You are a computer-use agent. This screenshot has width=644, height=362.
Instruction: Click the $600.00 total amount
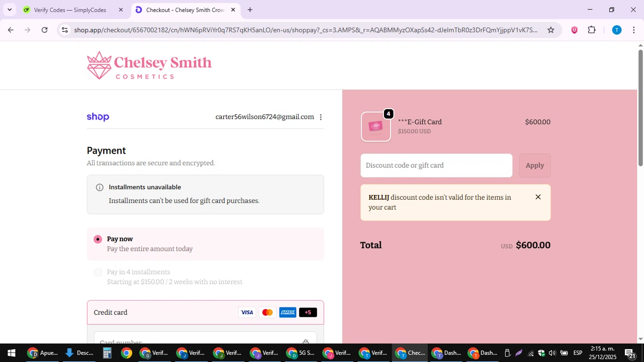[x=533, y=245]
